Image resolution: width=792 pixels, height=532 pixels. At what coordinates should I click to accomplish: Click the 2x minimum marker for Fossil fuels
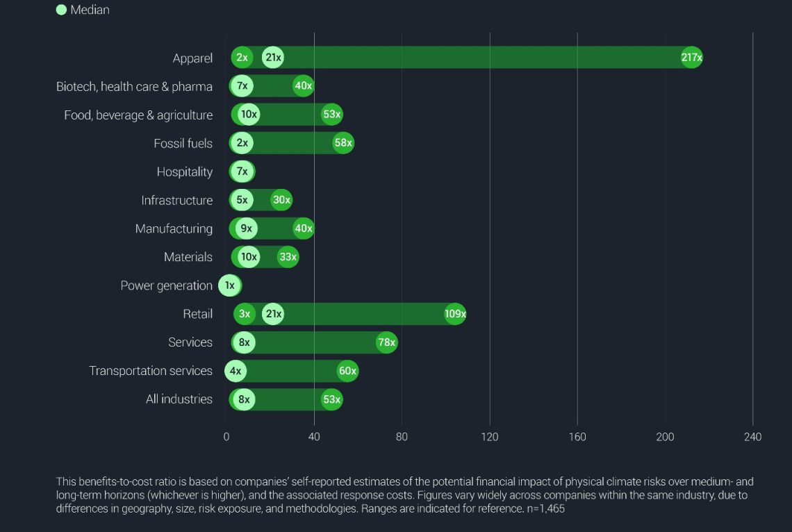pyautogui.click(x=242, y=143)
